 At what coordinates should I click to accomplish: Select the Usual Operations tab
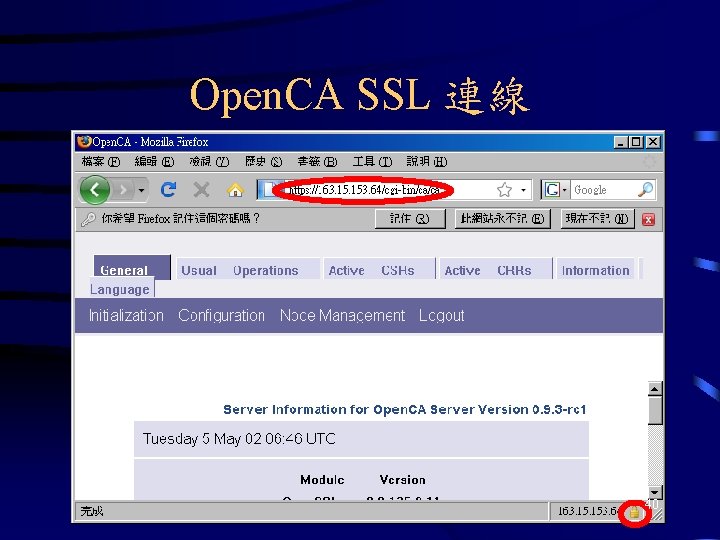coord(248,270)
